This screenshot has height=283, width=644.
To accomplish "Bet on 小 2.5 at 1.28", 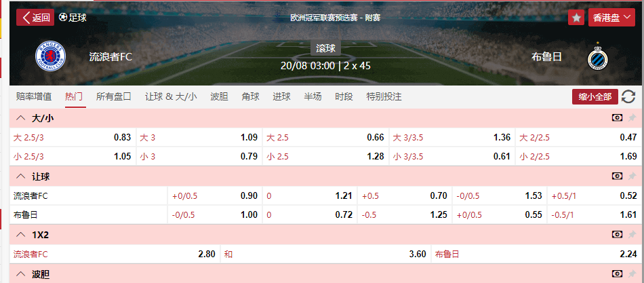I will click(x=325, y=156).
